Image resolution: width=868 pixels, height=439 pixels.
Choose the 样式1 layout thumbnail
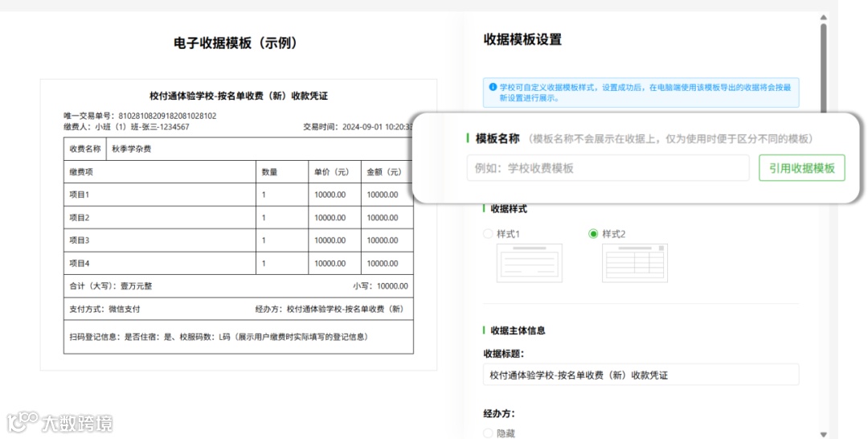pyautogui.click(x=529, y=263)
